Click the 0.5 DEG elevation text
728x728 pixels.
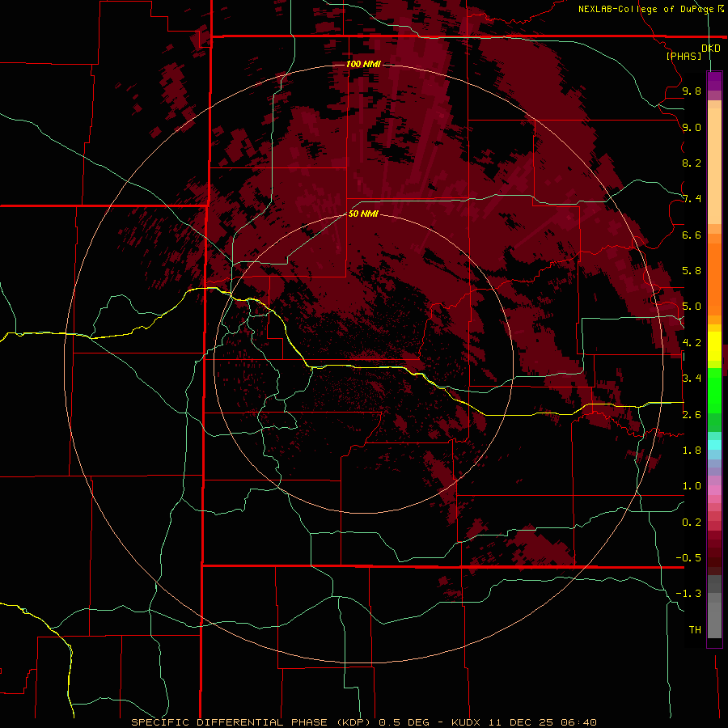coord(404,722)
